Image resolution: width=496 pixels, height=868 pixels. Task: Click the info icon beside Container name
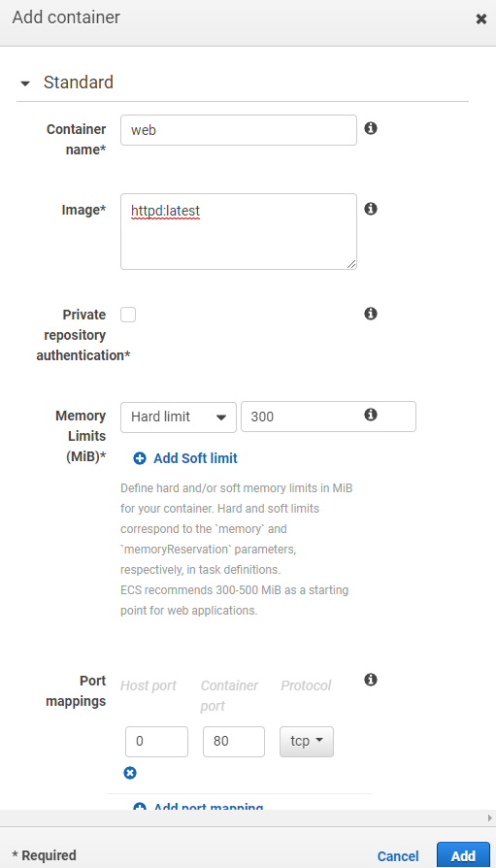point(371,128)
